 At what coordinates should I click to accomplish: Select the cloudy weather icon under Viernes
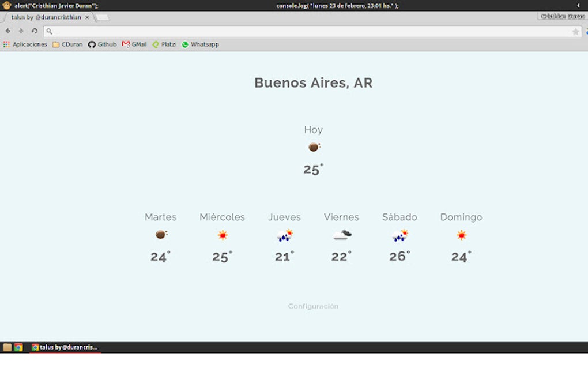click(x=341, y=235)
